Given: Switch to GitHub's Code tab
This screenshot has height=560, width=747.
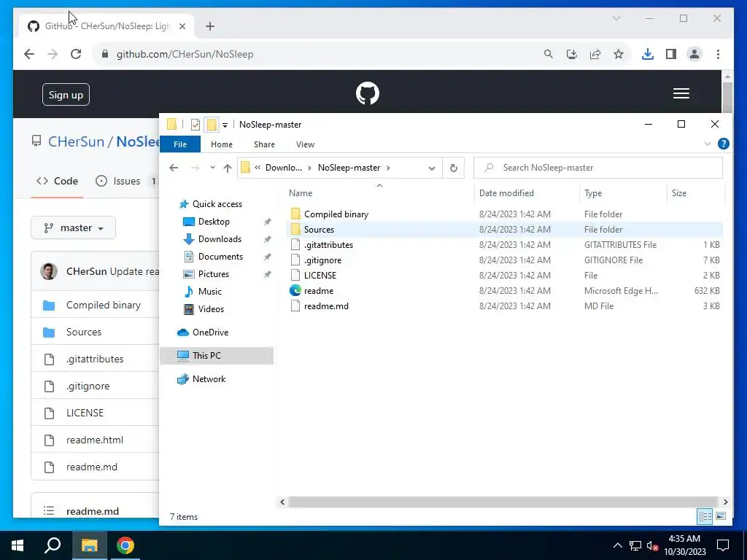Looking at the screenshot, I should point(57,181).
